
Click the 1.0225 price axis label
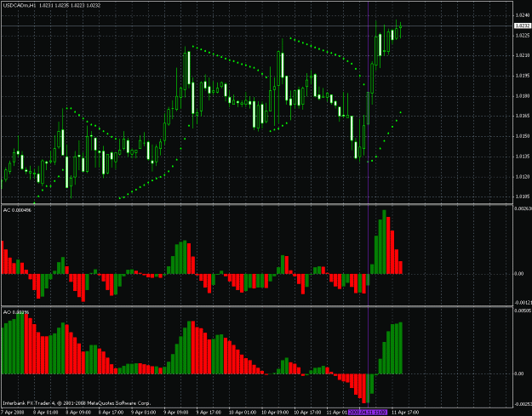523,35
